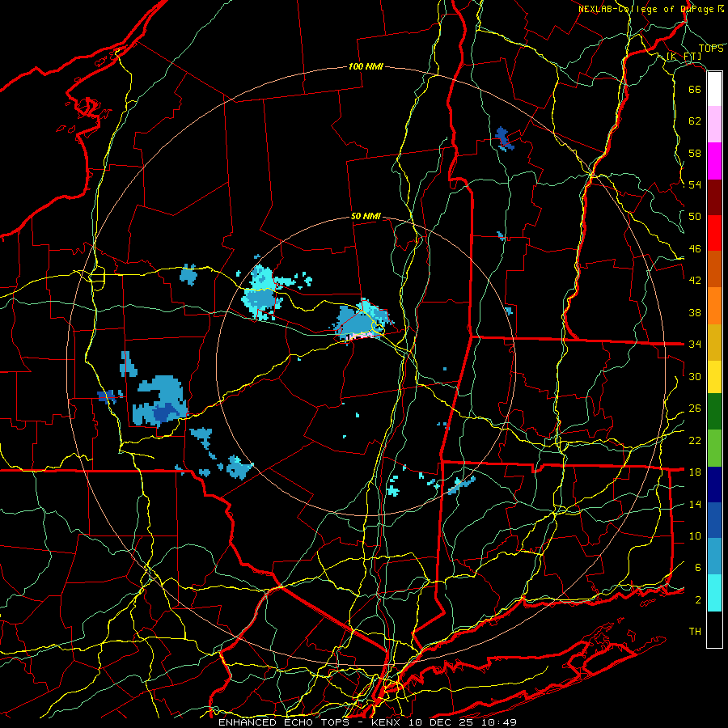728x728 pixels.
Task: Click the "[K FT]" units label
Action: (x=684, y=57)
